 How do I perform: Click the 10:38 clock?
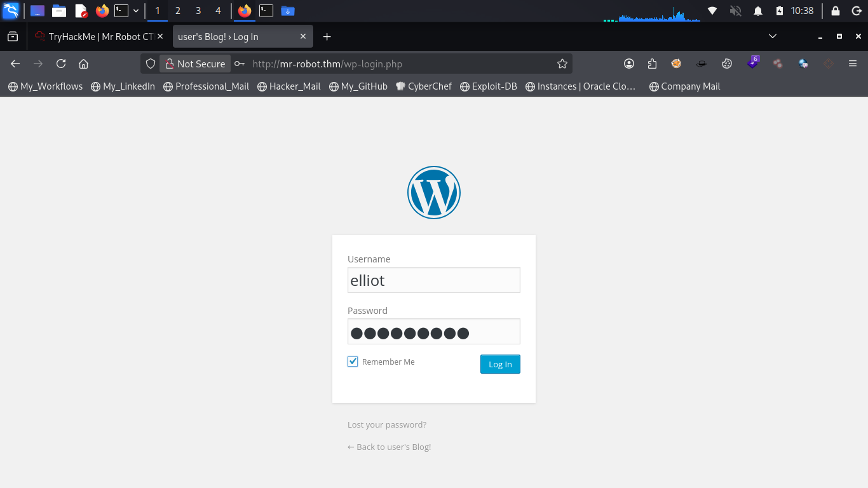point(802,11)
